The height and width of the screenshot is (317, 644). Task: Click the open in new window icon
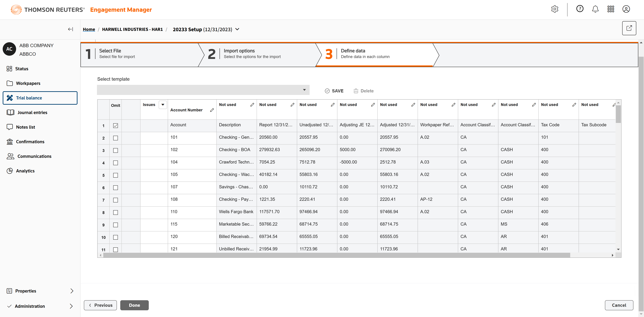(x=629, y=28)
